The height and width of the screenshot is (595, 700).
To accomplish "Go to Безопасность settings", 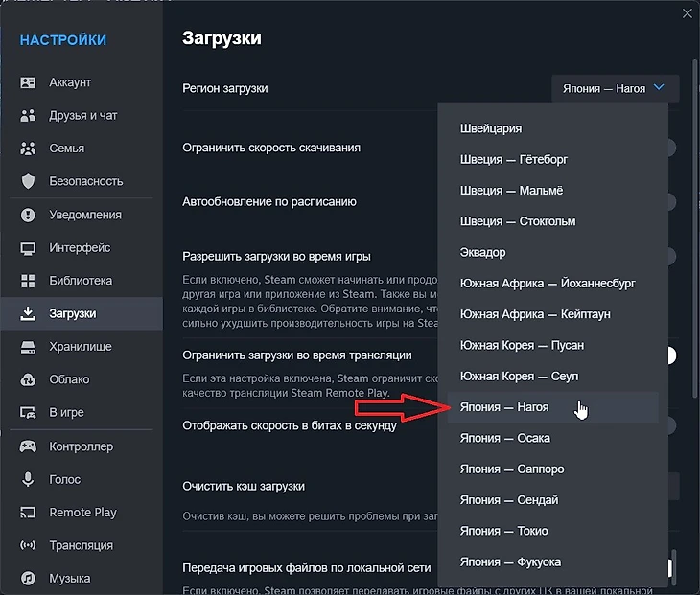I will pos(82,181).
